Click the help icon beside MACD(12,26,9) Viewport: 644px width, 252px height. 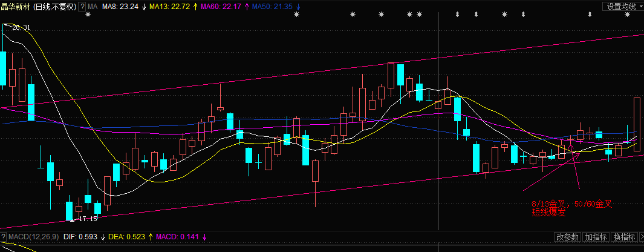coord(3,237)
